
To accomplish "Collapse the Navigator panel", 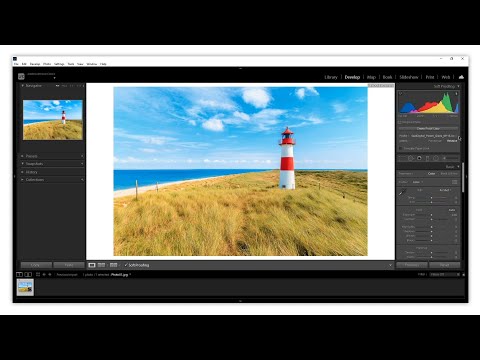I will click(22, 86).
